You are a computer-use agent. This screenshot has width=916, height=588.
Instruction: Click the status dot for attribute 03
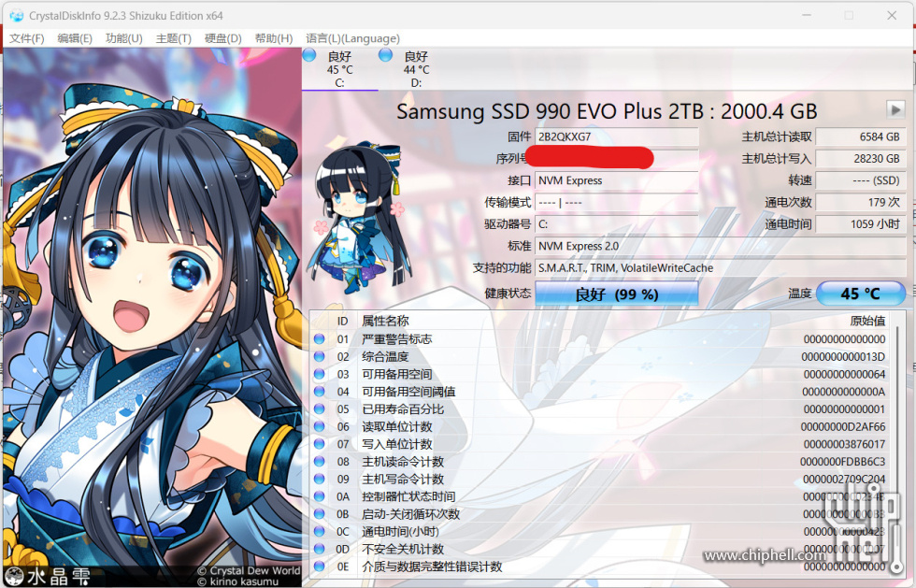coord(319,374)
